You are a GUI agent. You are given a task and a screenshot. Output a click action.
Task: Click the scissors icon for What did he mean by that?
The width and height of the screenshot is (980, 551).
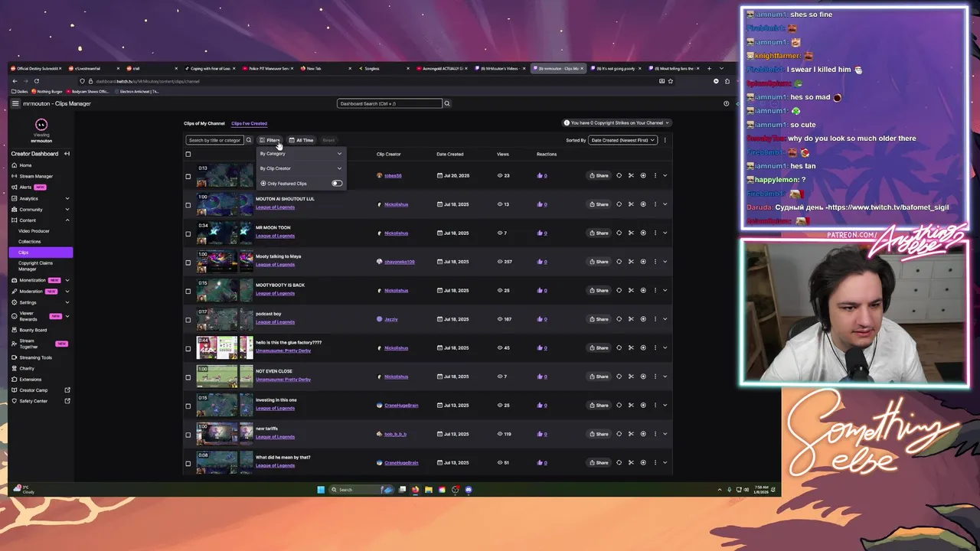631,462
